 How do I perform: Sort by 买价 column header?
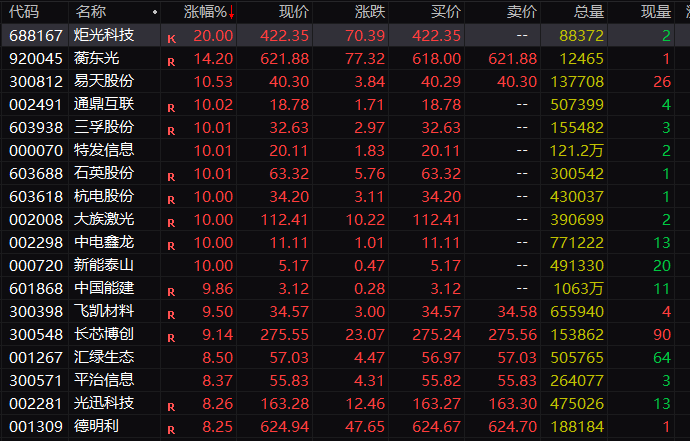446,12
